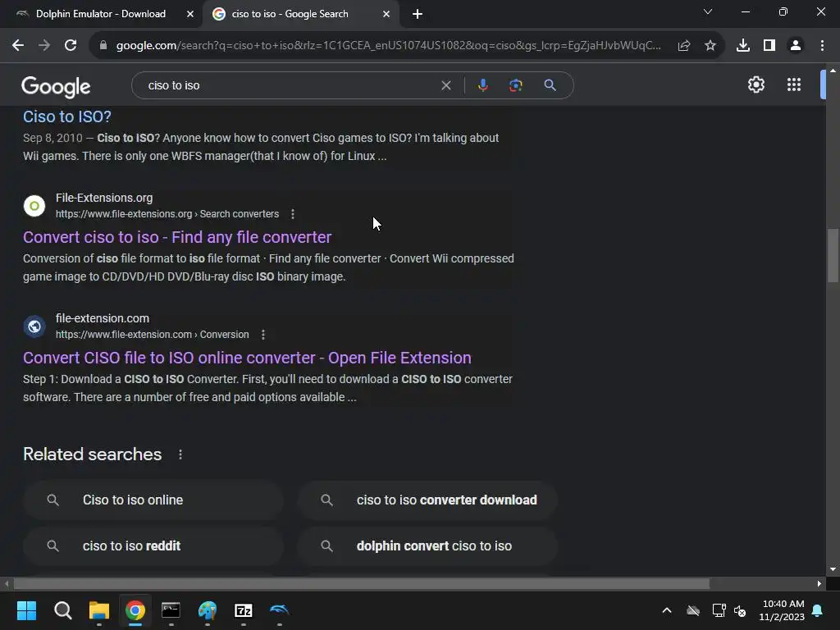Open the Paint app in the taskbar

tap(208, 610)
